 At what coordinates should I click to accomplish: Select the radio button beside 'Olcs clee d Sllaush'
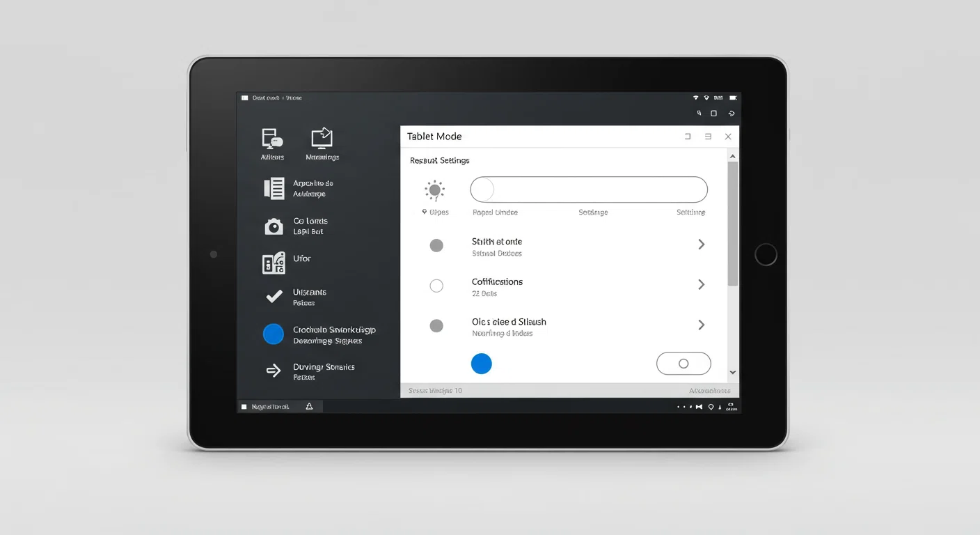[436, 325]
